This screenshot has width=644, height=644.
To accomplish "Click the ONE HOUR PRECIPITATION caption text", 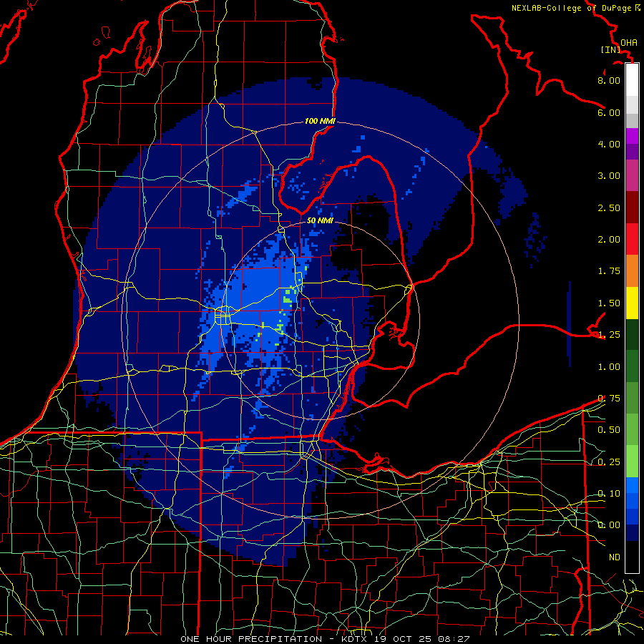I will pyautogui.click(x=251, y=639).
